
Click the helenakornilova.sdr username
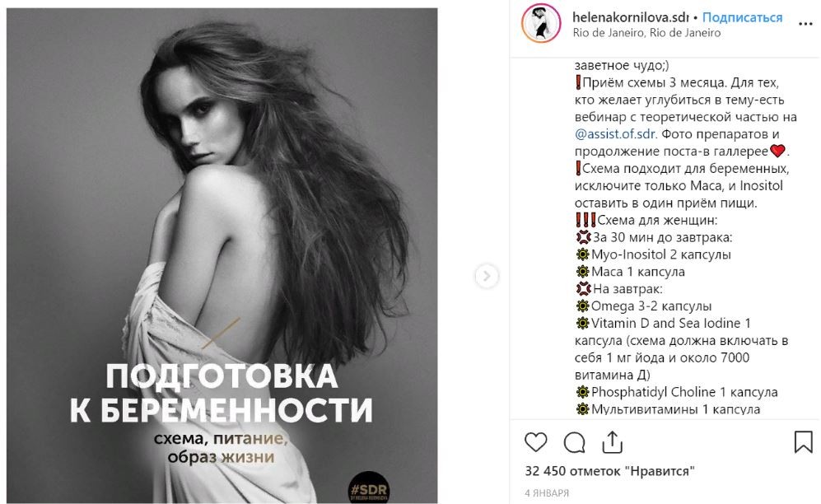(631, 17)
